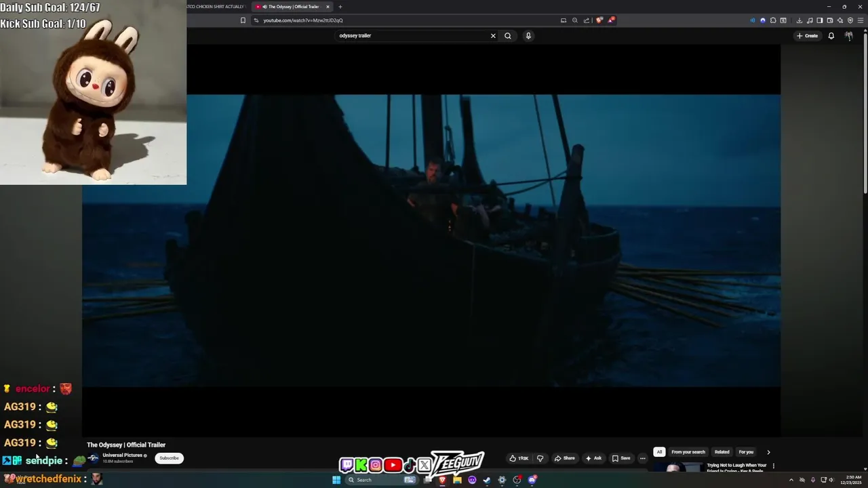The image size is (868, 488).
Task: Open the browser extensions puzzle icon
Action: click(773, 20)
